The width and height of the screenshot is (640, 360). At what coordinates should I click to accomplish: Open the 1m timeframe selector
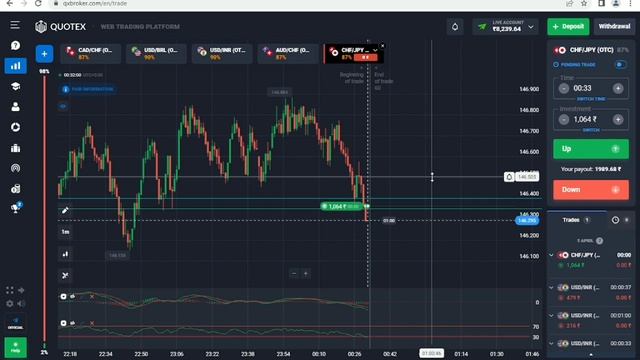click(x=65, y=232)
